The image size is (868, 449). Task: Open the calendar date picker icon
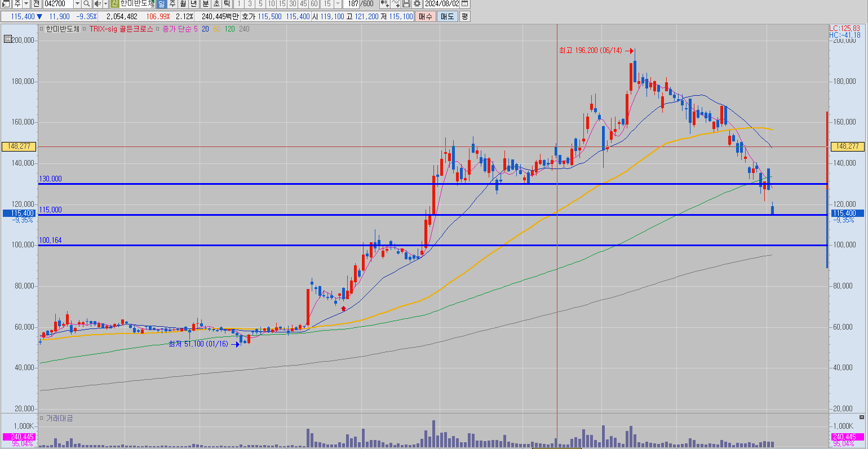[464, 4]
